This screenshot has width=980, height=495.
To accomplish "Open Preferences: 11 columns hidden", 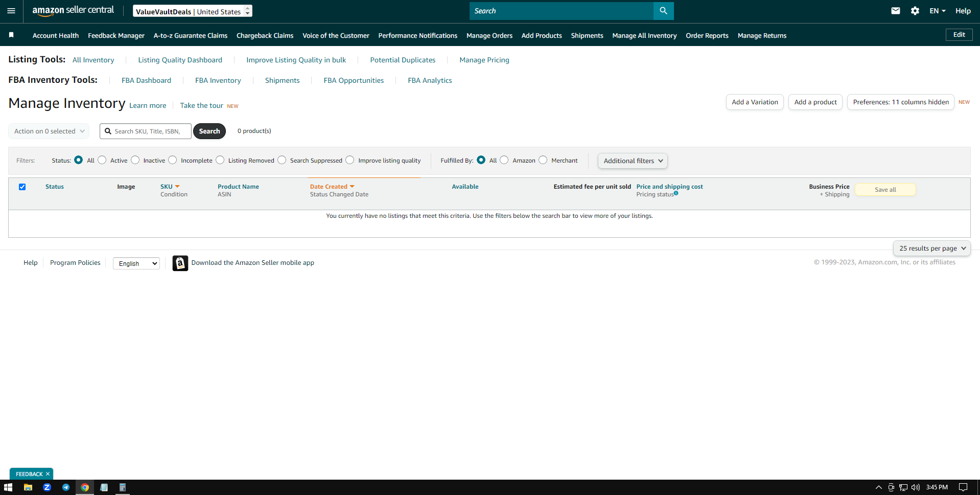I will tap(901, 102).
